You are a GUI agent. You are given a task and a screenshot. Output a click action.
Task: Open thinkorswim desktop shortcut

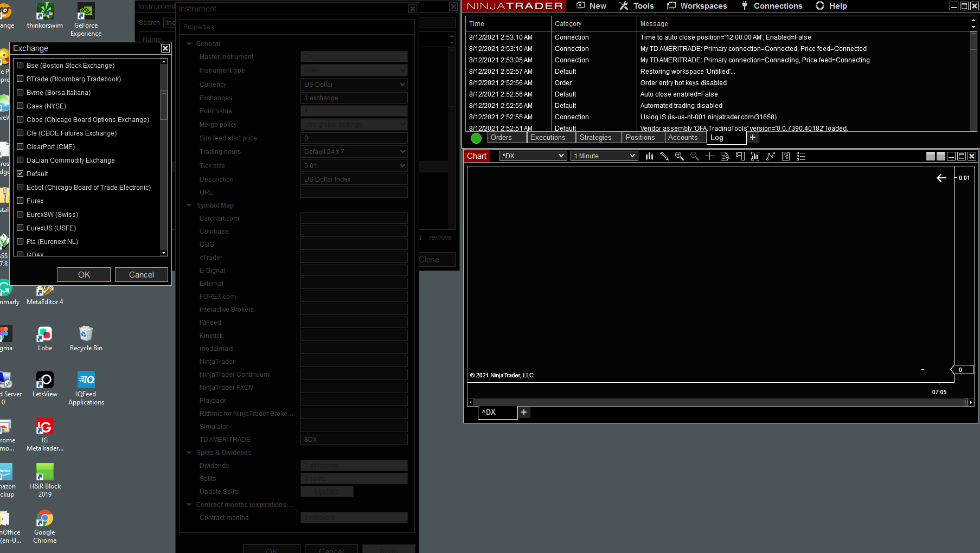point(45,16)
